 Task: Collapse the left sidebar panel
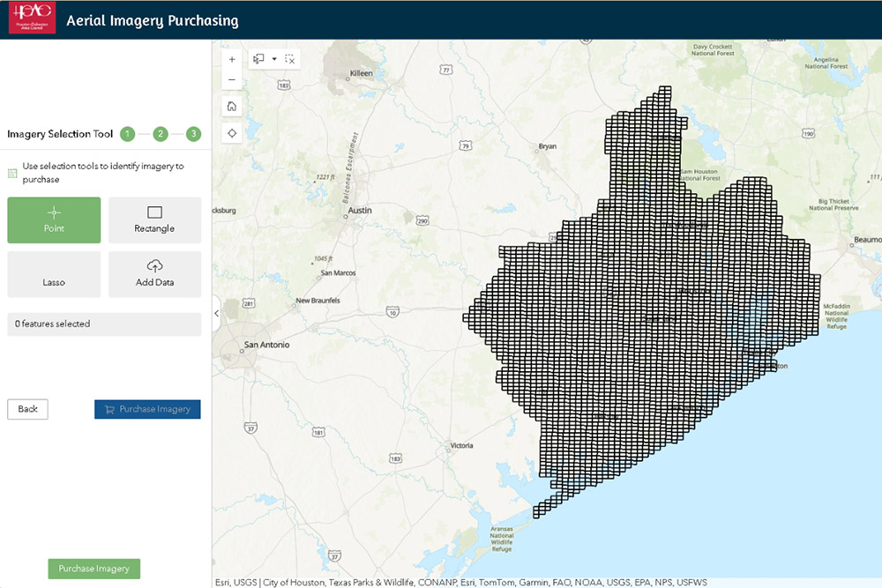(215, 313)
